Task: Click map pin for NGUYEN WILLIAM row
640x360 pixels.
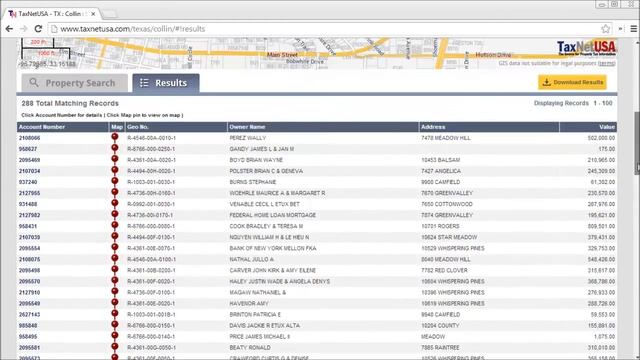Action: pos(115,236)
